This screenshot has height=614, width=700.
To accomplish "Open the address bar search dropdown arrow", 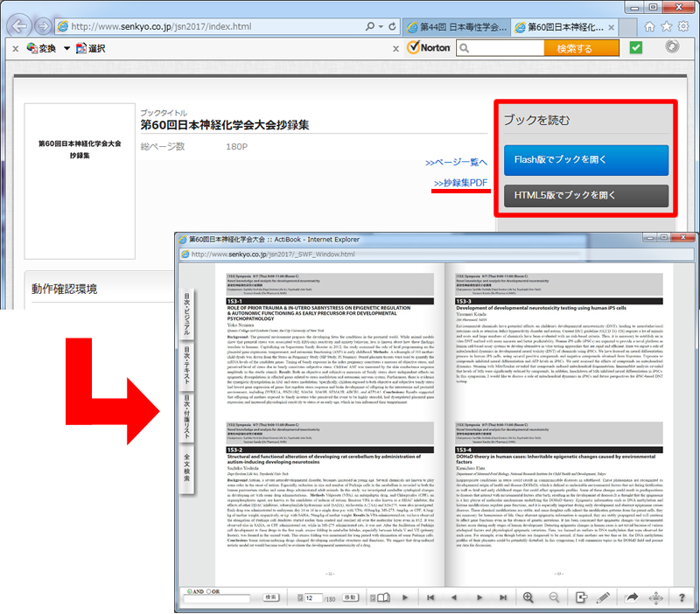I will click(381, 26).
